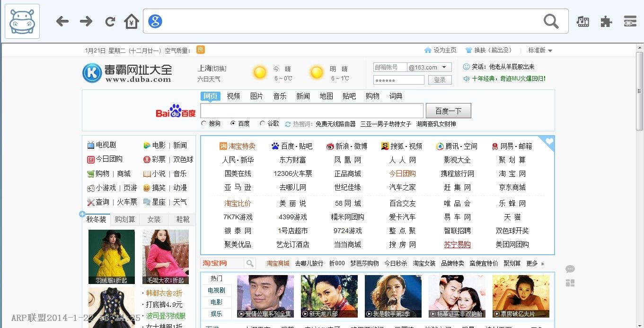Screen dimensions: 644x328
Task: Click the magnifier search icon in address bar
Action: pos(551,21)
